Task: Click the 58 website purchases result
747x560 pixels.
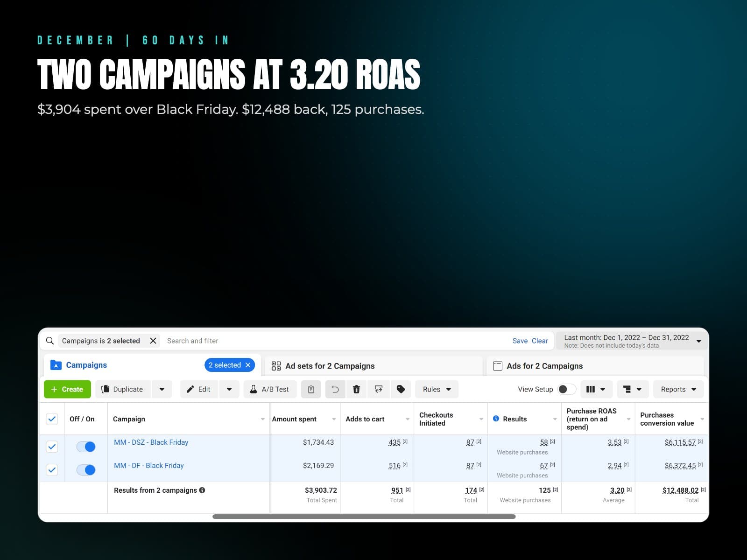Action: (x=544, y=442)
